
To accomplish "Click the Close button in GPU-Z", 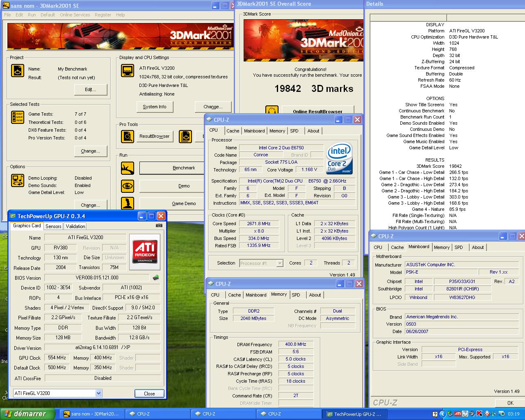I will coord(149,393).
